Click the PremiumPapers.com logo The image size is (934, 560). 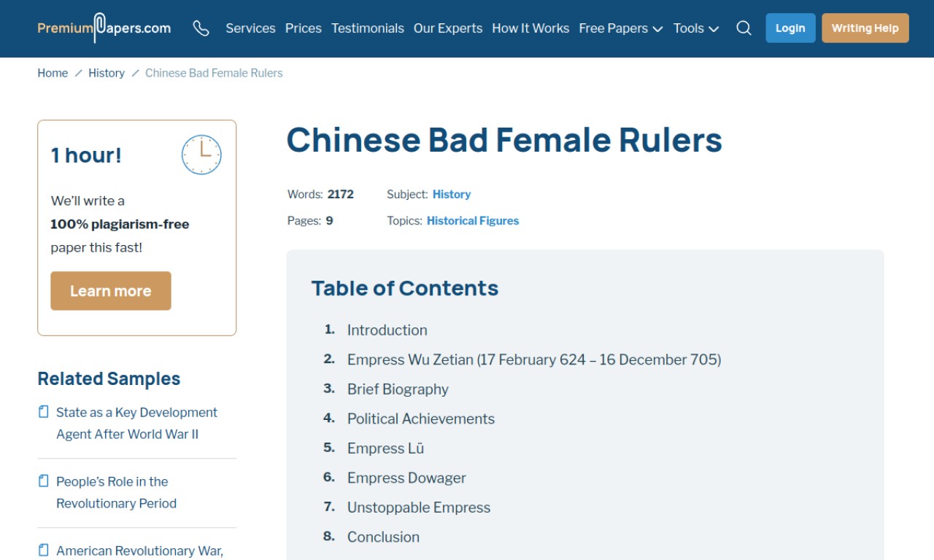pyautogui.click(x=104, y=28)
